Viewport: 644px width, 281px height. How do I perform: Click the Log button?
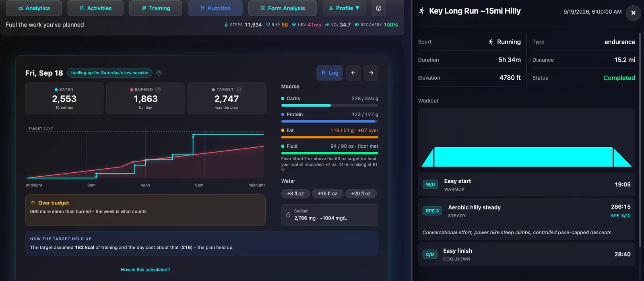330,73
